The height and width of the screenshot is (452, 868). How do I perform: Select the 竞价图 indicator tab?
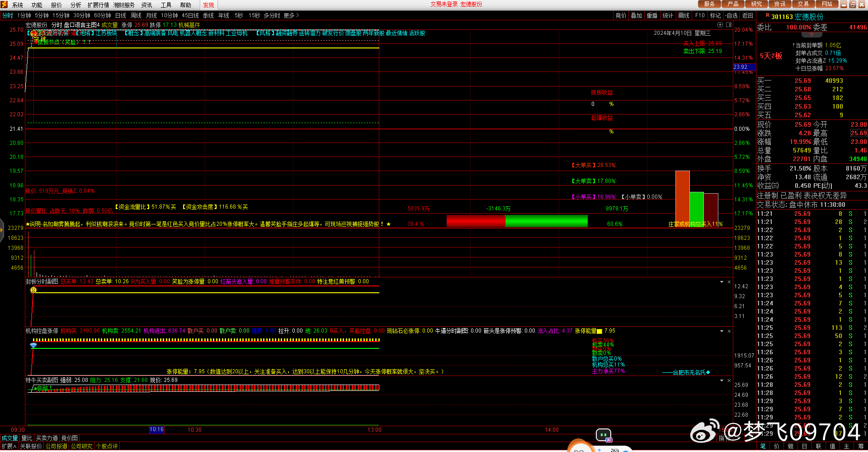[x=70, y=438]
